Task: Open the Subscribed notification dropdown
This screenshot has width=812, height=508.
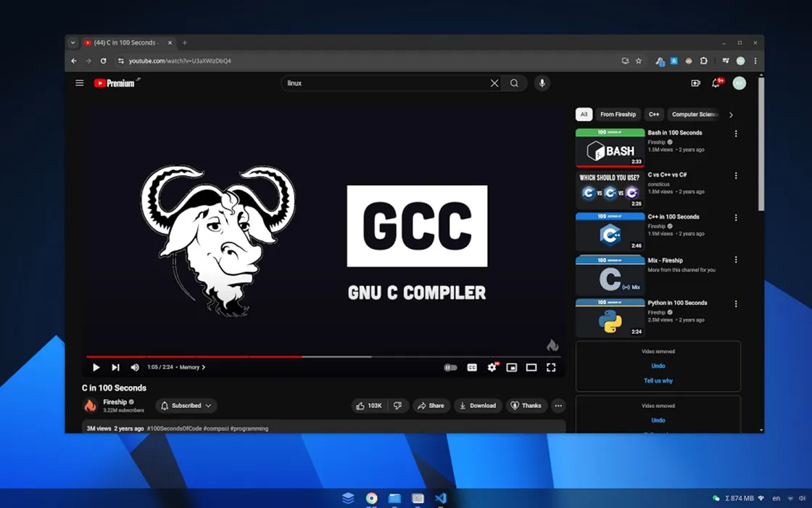Action: click(186, 406)
